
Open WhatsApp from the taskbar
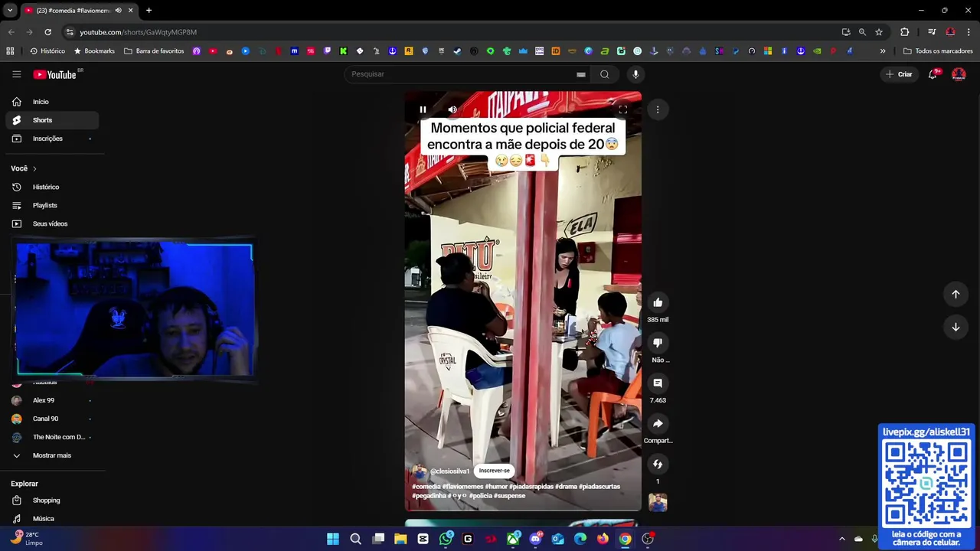tap(446, 539)
